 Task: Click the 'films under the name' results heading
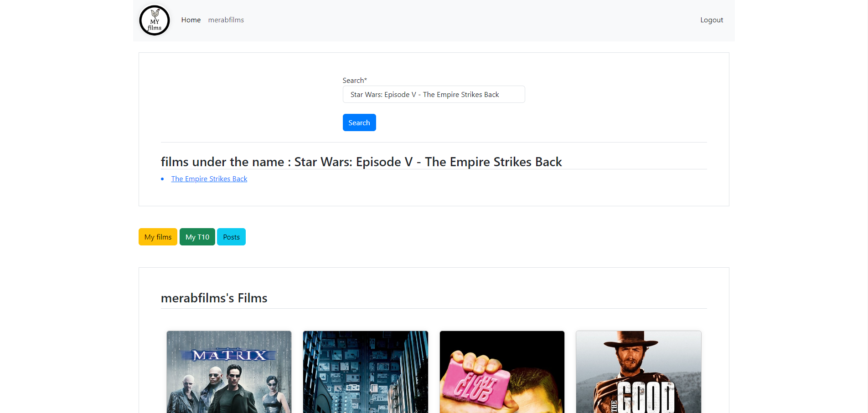pyautogui.click(x=361, y=162)
